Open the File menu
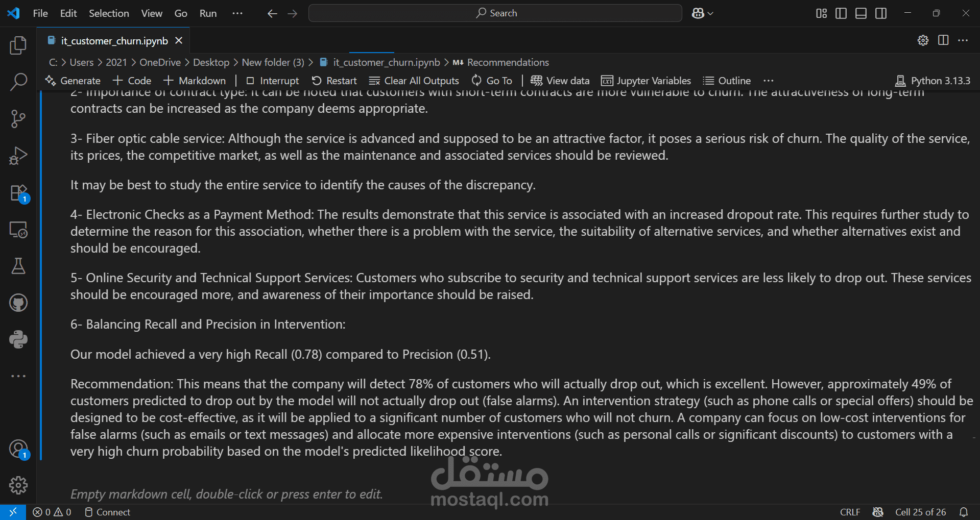980x520 pixels. [x=40, y=13]
